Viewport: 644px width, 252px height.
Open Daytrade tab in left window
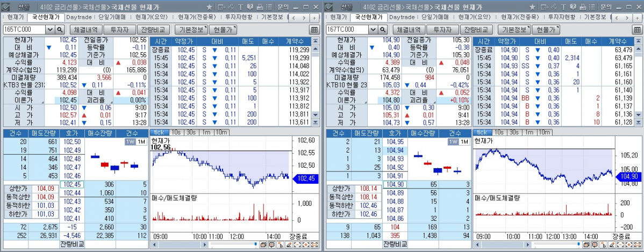[x=79, y=17]
